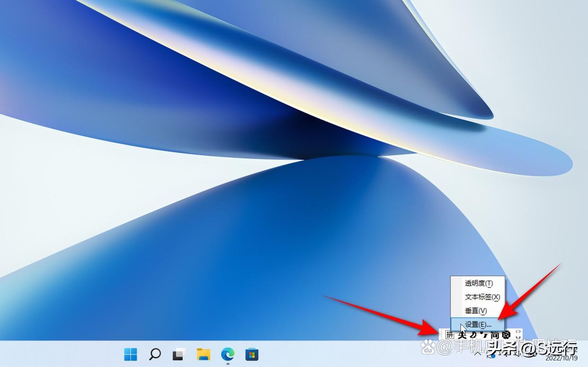
Task: Open Task View from the taskbar
Action: click(x=179, y=354)
